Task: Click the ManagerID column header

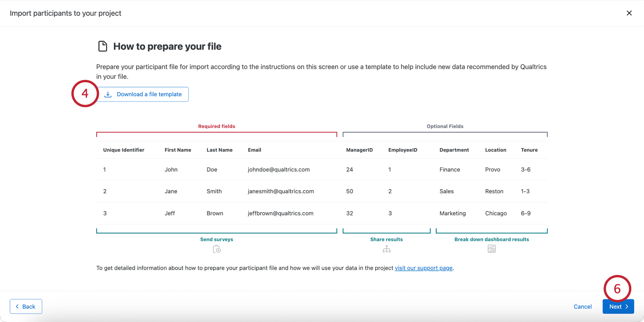Action: 360,150
